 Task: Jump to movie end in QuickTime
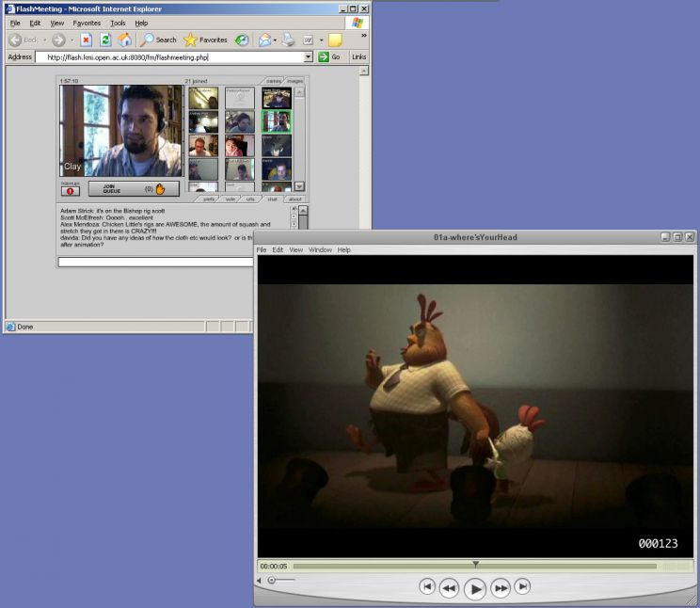(x=522, y=586)
